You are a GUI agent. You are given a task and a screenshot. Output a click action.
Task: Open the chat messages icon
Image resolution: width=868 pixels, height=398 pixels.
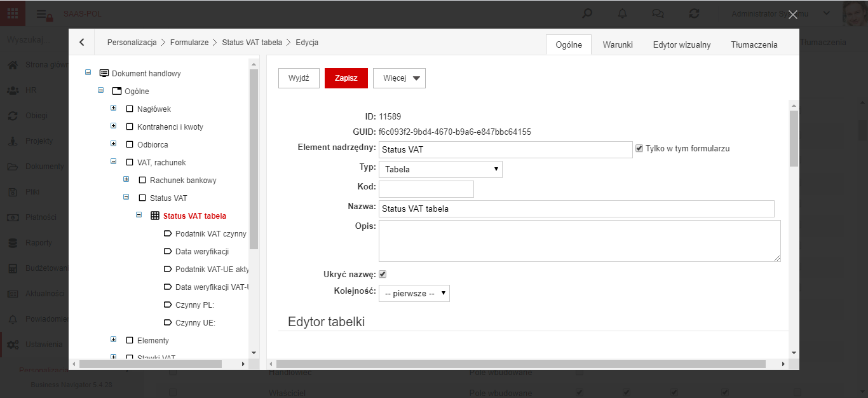coord(658,13)
